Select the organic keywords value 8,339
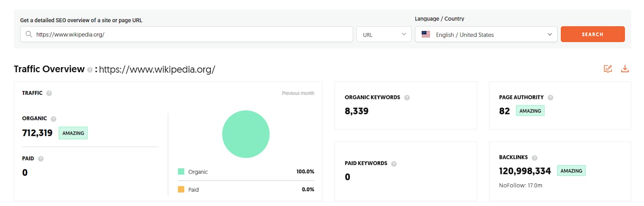 tap(356, 111)
